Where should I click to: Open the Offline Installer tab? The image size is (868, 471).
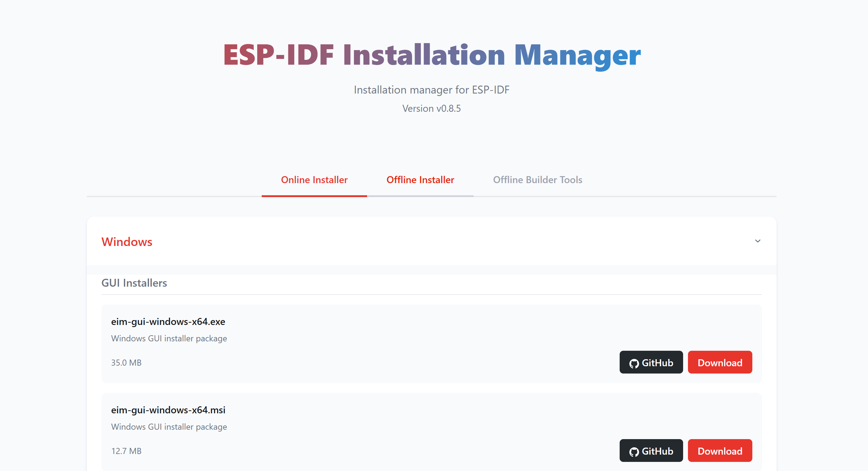point(420,180)
